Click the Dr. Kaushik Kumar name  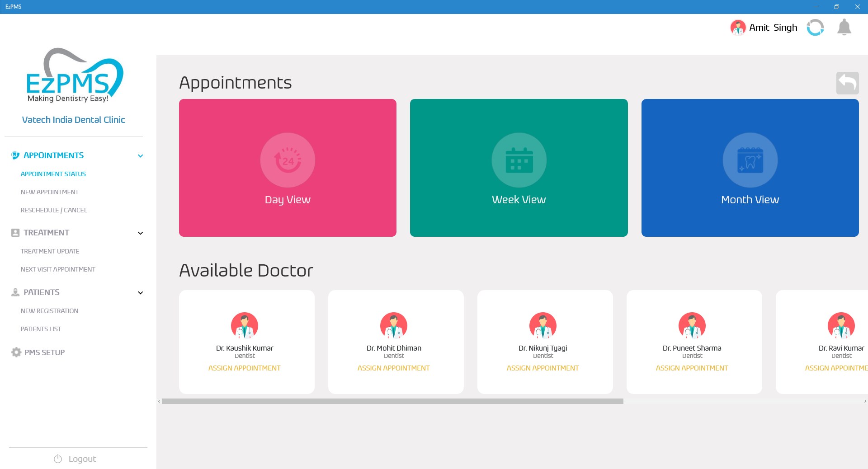pyautogui.click(x=245, y=348)
